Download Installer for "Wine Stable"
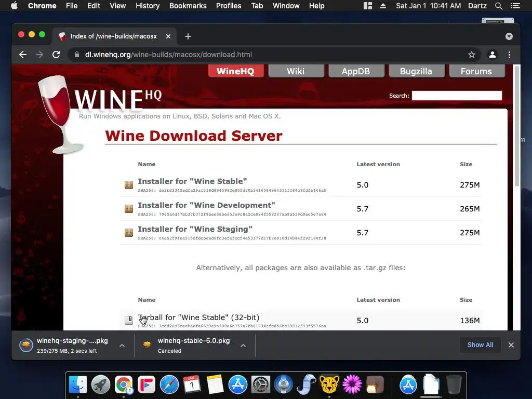 click(x=192, y=181)
